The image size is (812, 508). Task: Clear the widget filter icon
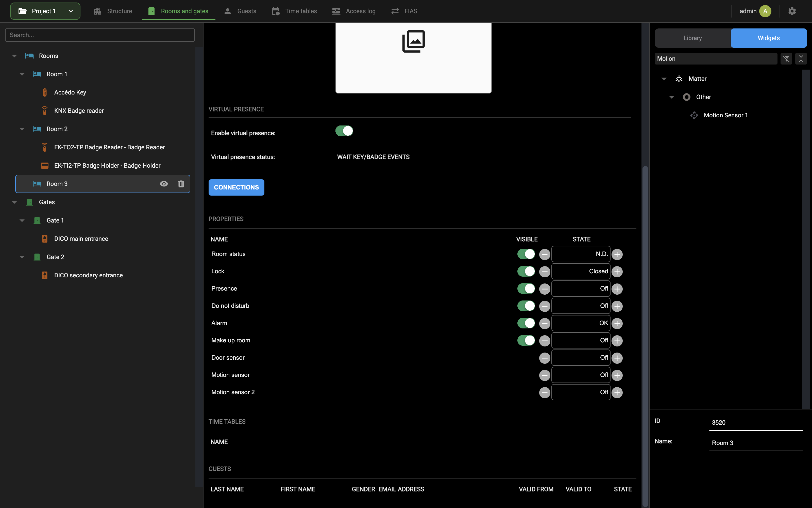(786, 59)
